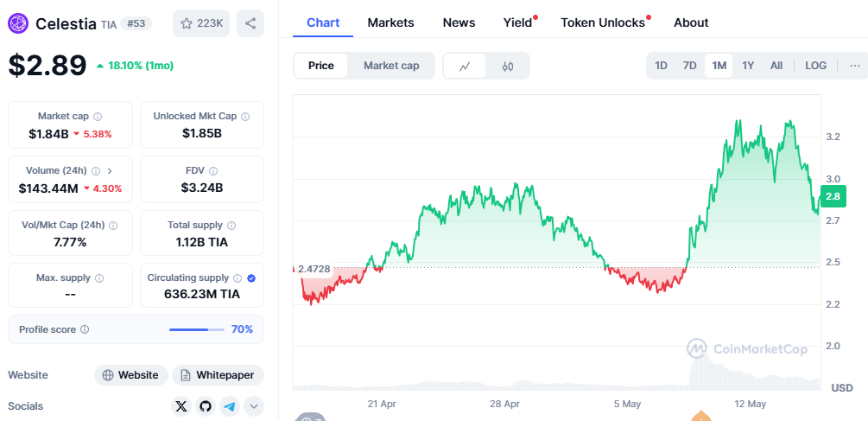Click the Profile score progress bar
Screen dimensions: 868x421
(x=197, y=329)
